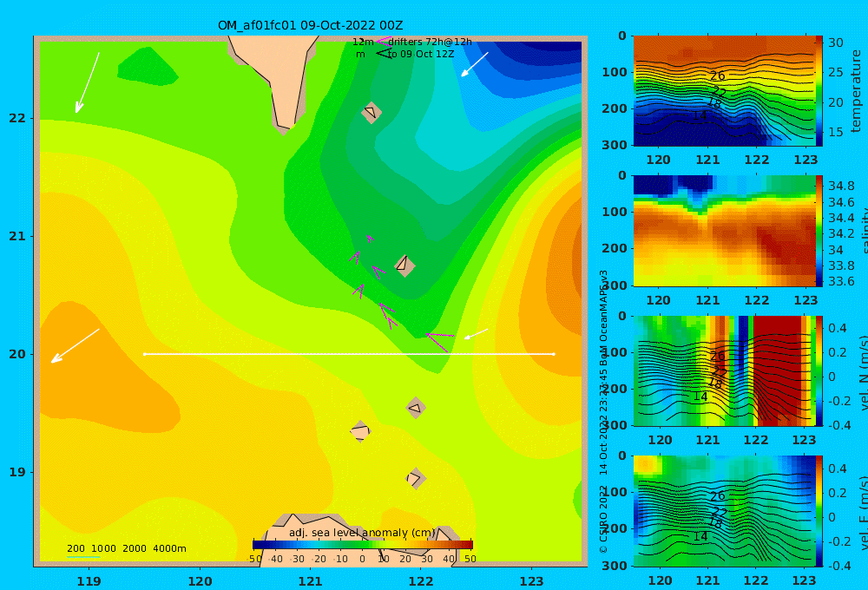This screenshot has width=868, height=590.
Task: Click the white current arrow near 20°N, 119°E
Action: pos(76,346)
